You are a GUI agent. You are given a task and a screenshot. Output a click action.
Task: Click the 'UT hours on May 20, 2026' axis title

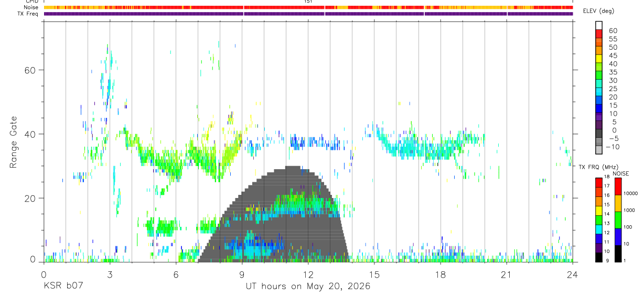coord(308,286)
